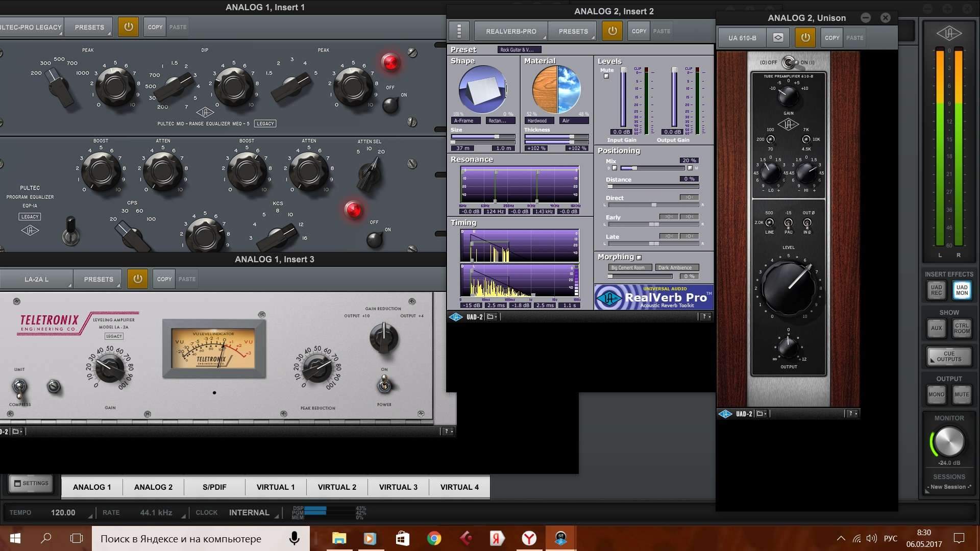Enable the Mute checkbox in Levels

[x=606, y=77]
